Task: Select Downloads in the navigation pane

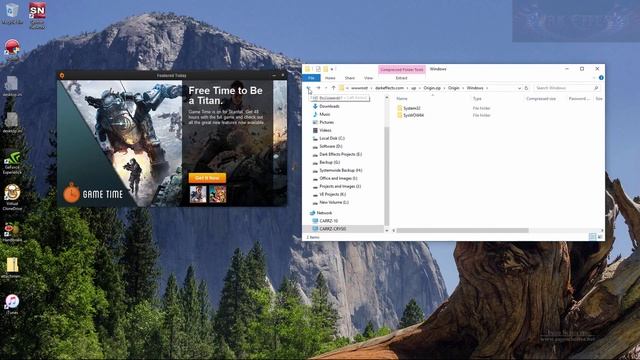Action: [326, 106]
